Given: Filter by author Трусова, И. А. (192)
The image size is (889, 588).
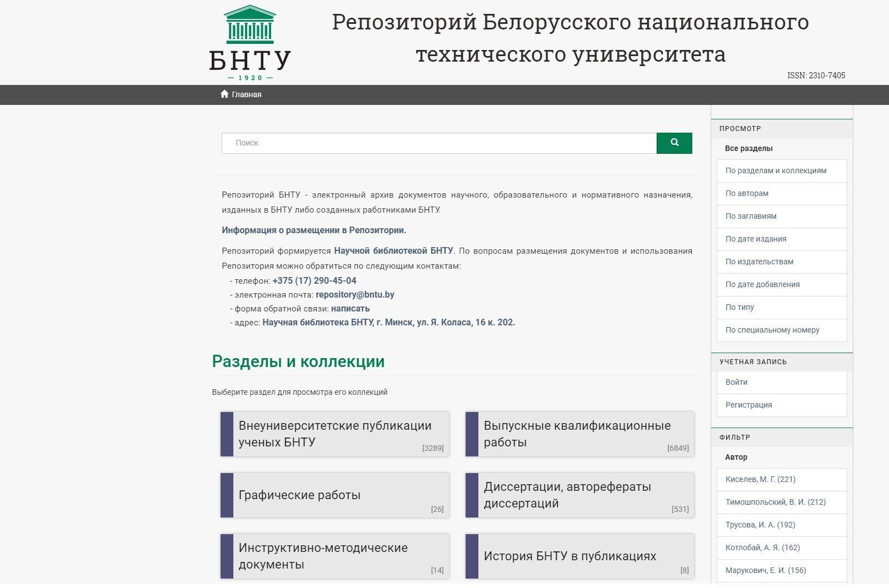Looking at the screenshot, I should tap(782, 525).
